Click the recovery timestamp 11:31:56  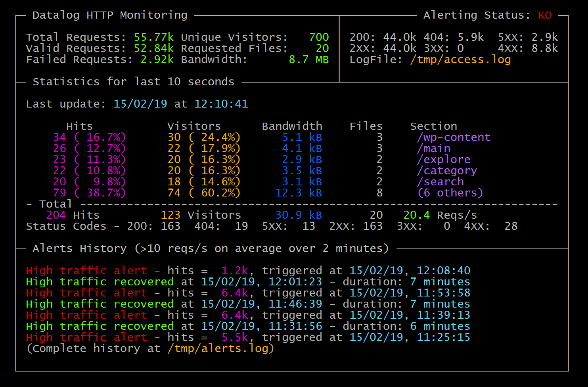[x=295, y=326]
